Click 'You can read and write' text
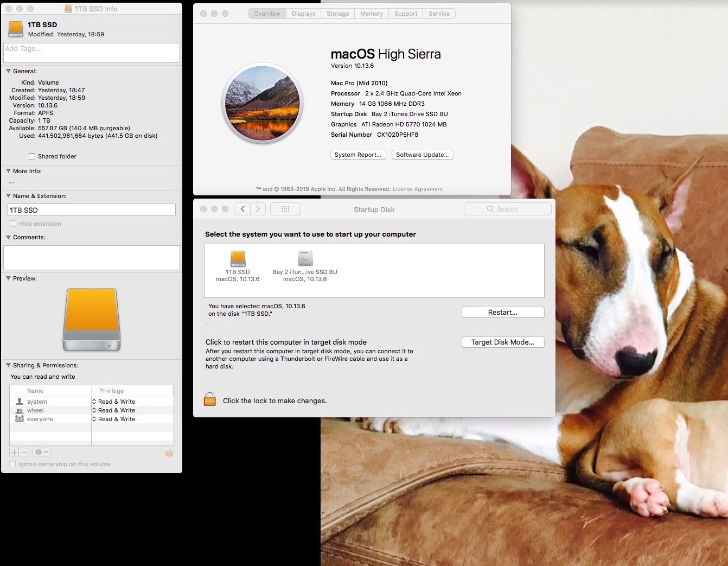Image resolution: width=728 pixels, height=566 pixels. tap(43, 377)
